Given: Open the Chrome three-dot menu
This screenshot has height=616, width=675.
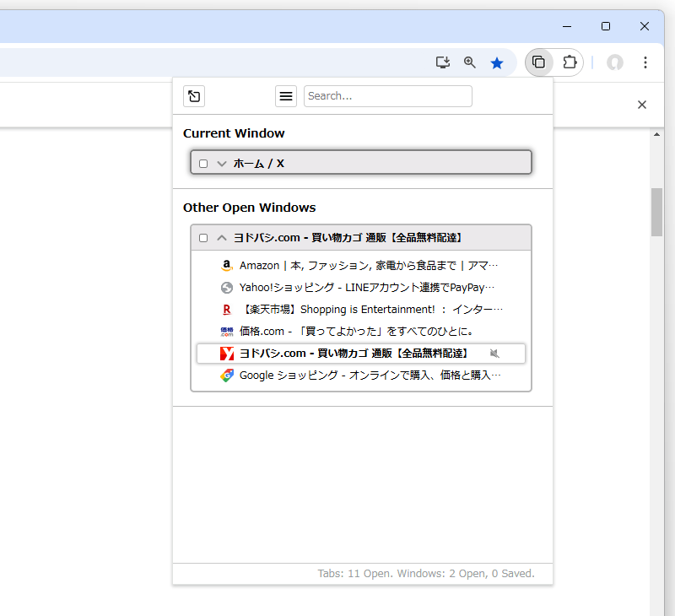Looking at the screenshot, I should 645,62.
